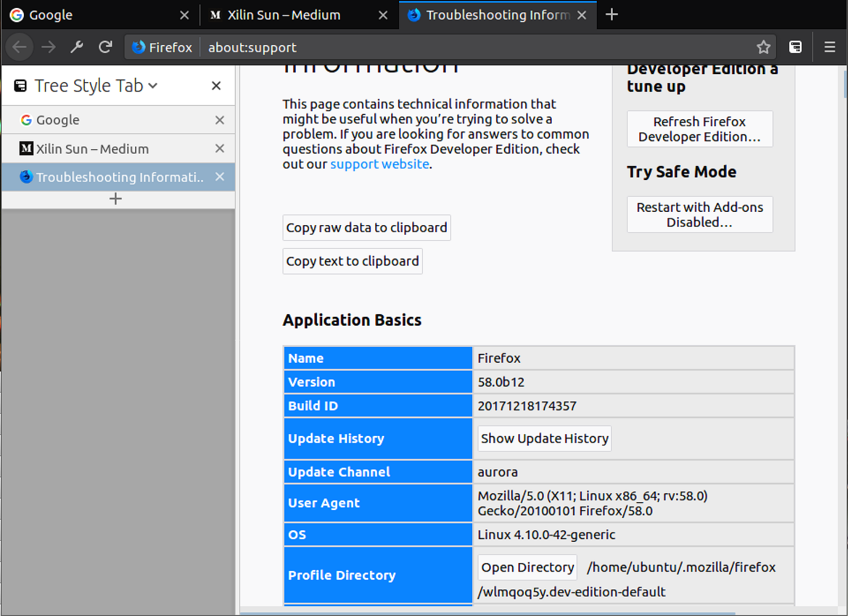Click Copy raw data to clipboard
This screenshot has height=616, width=848.
pyautogui.click(x=367, y=228)
